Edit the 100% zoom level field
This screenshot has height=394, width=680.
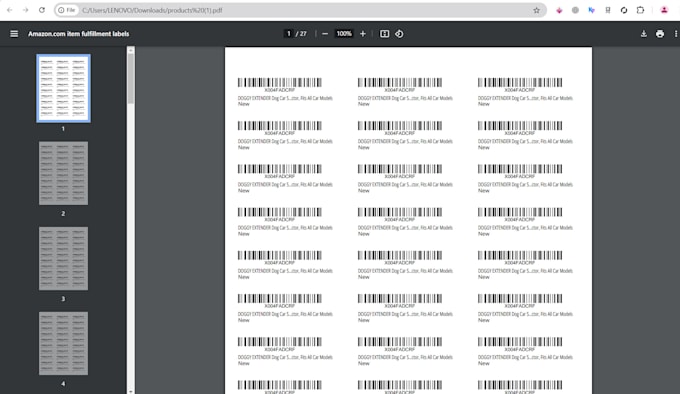tap(344, 33)
